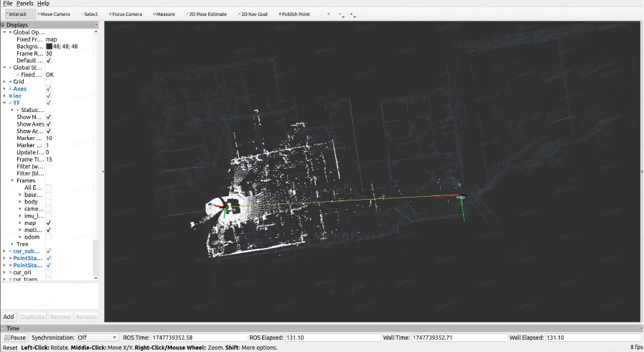
Task: Open the Synchronization dropdown
Action: (98, 338)
